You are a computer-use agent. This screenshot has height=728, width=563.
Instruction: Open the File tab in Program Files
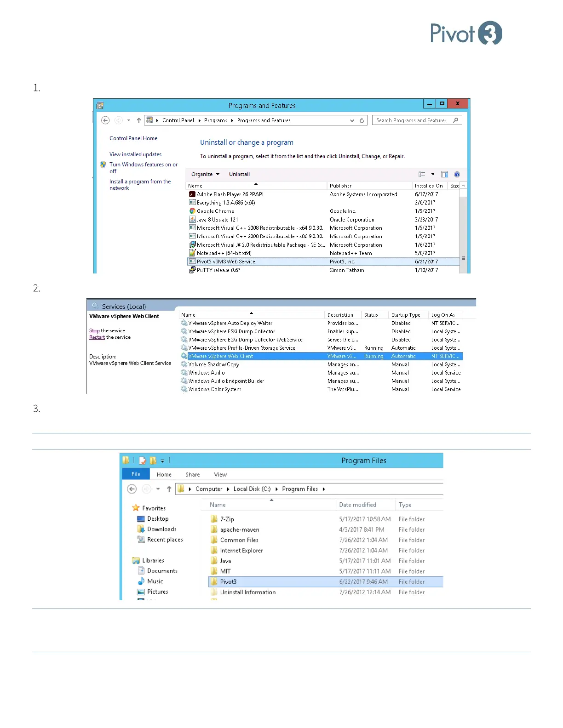click(136, 474)
